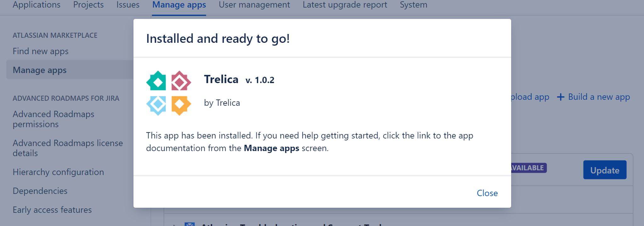Click the AVAILABLE status badge

pos(529,168)
